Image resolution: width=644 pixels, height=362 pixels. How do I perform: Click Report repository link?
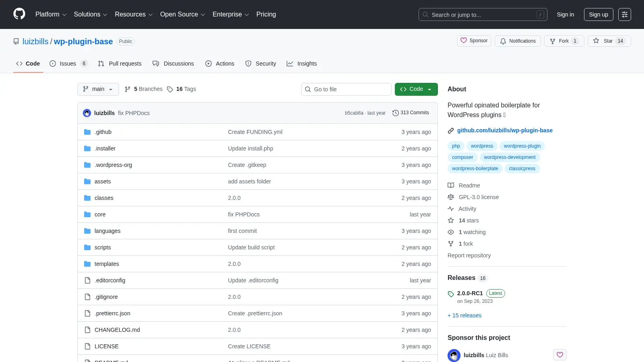pos(469,255)
